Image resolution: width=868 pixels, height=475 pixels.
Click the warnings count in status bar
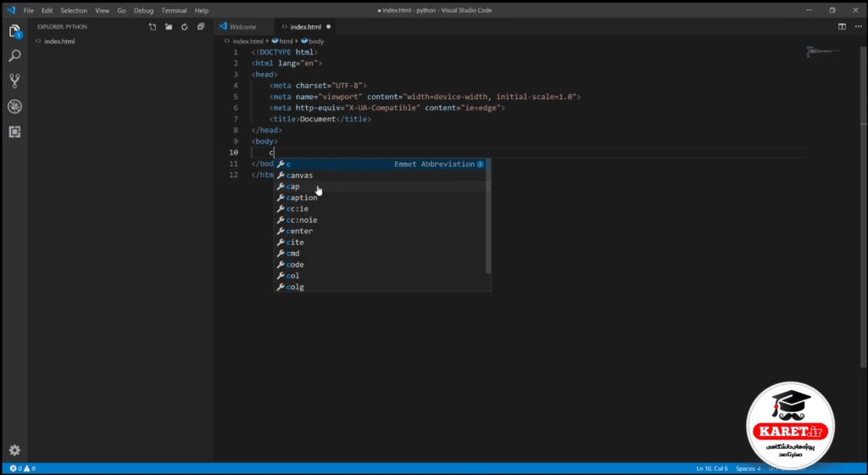(x=30, y=468)
